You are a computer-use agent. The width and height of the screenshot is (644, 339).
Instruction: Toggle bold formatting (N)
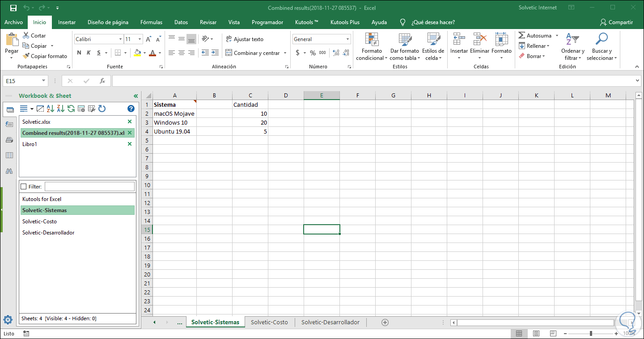click(x=79, y=53)
